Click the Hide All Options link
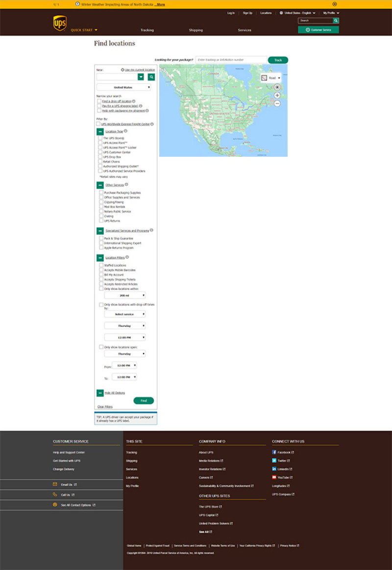The height and width of the screenshot is (570, 392). 115,393
